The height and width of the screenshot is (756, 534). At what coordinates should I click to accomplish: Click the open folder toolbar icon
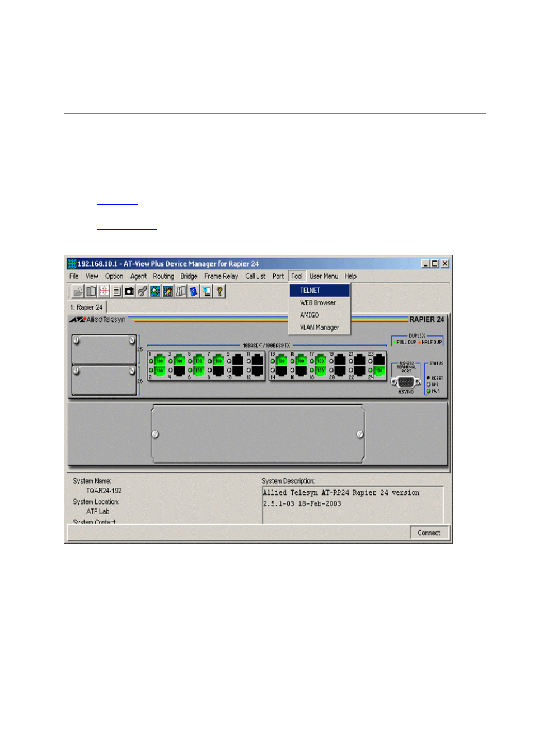coord(78,291)
